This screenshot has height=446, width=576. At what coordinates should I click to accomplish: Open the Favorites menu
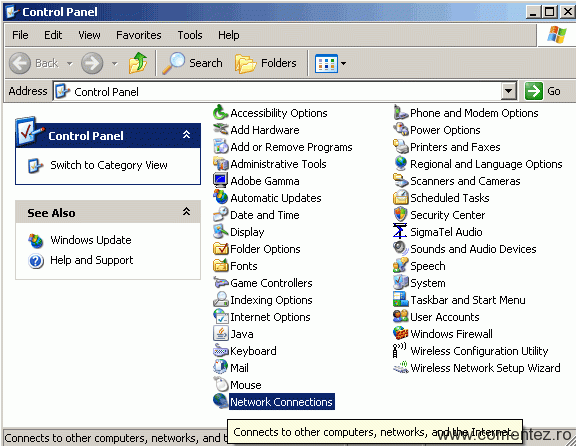138,35
